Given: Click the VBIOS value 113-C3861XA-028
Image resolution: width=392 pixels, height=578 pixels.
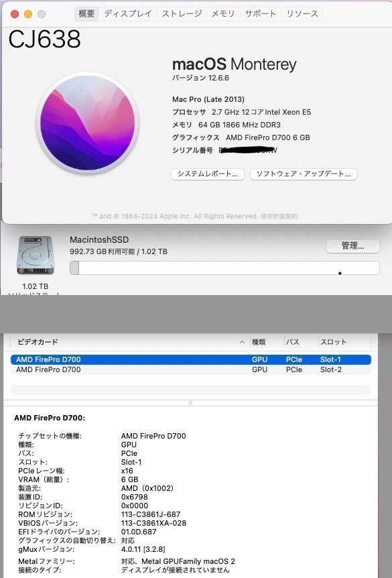Looking at the screenshot, I should click(153, 523).
